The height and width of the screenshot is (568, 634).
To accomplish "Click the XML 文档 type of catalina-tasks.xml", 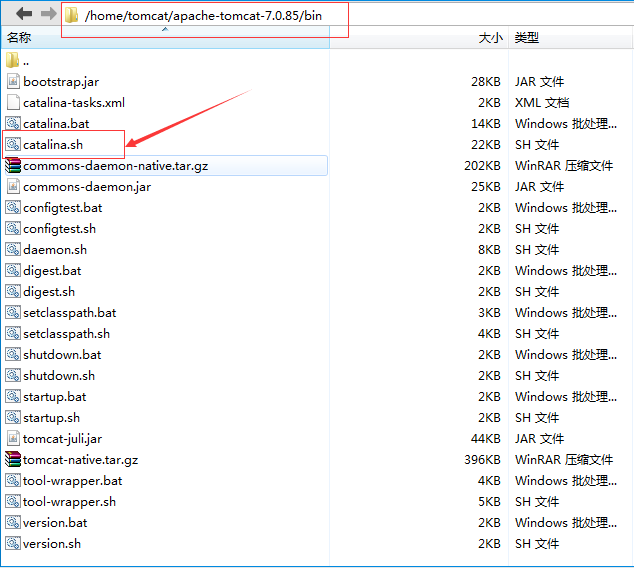I will [542, 103].
